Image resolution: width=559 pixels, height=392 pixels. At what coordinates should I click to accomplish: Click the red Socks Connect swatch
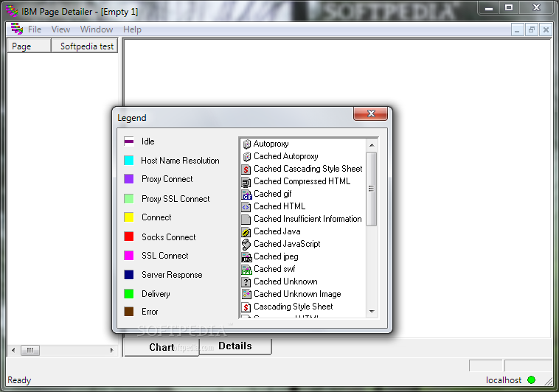[x=129, y=237]
